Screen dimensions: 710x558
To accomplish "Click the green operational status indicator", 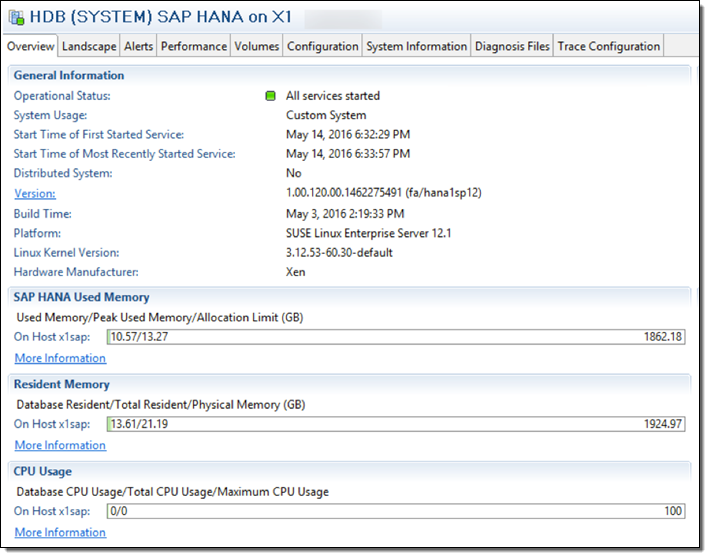I will [x=270, y=96].
